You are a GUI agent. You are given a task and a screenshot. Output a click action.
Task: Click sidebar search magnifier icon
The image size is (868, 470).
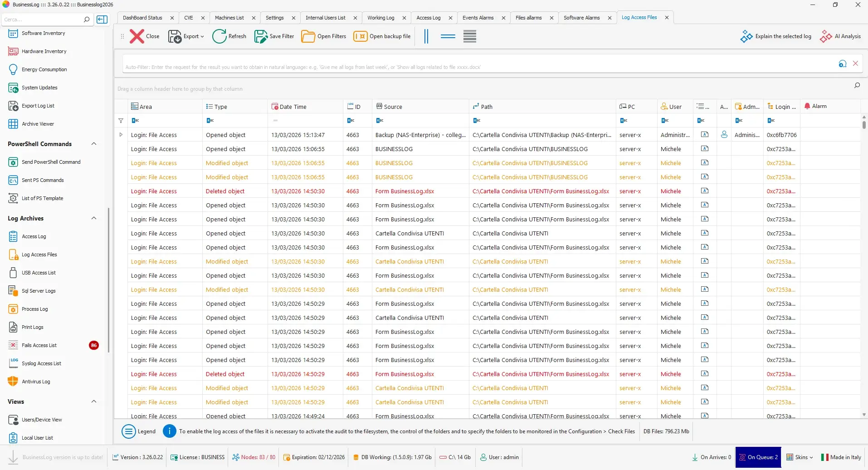(x=87, y=20)
